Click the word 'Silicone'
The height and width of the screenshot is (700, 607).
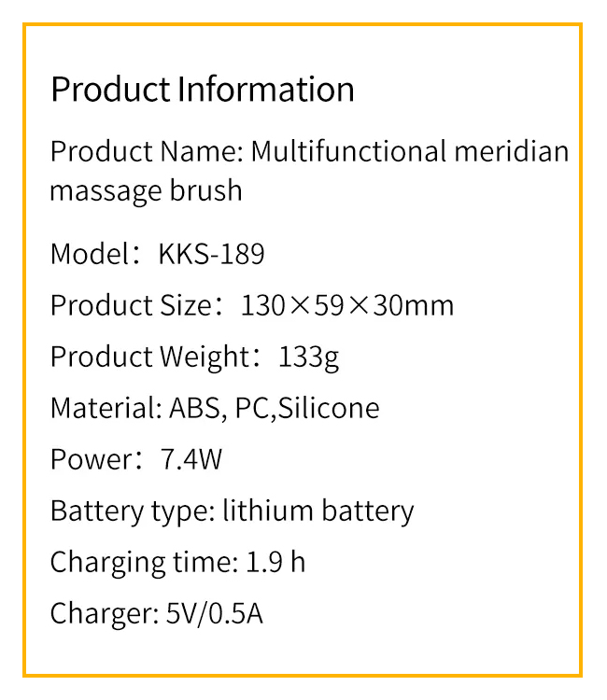[329, 408]
